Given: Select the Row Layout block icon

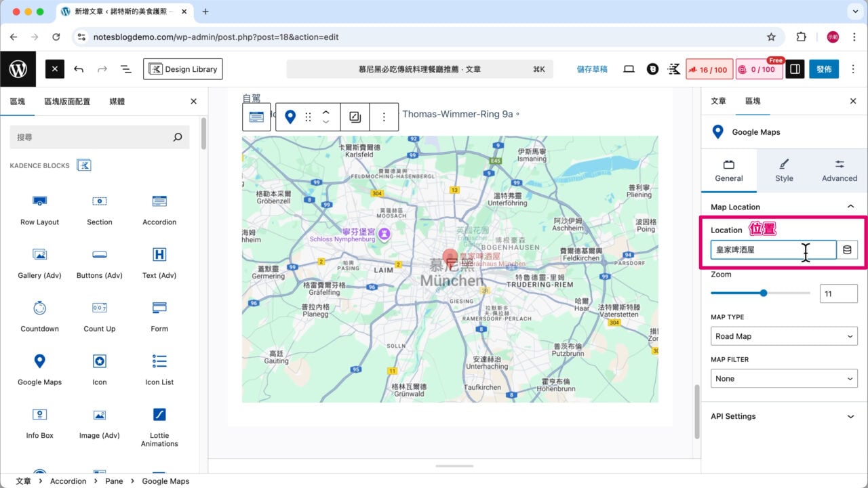Looking at the screenshot, I should click(39, 201).
